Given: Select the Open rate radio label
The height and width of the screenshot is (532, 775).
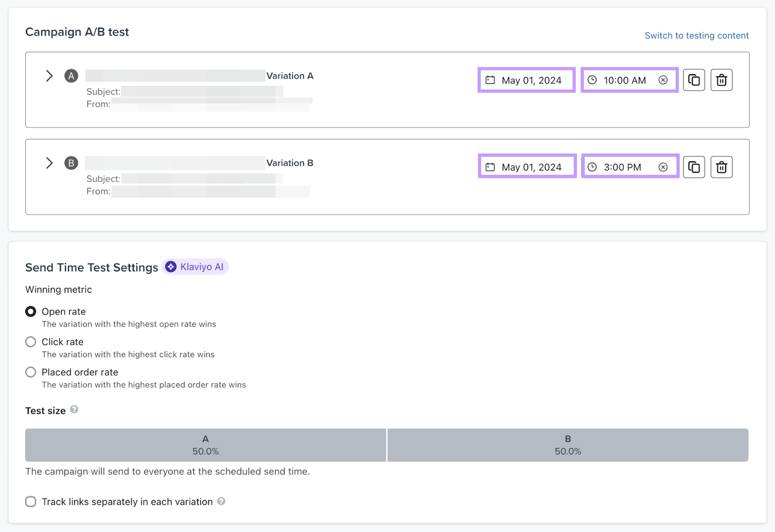Looking at the screenshot, I should [x=63, y=312].
